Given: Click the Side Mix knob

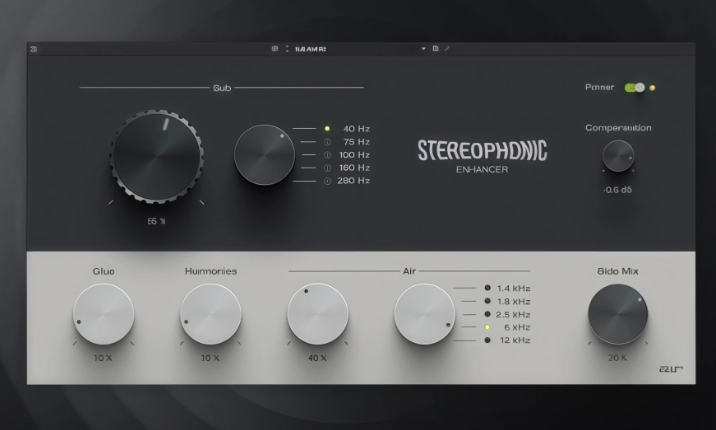Looking at the screenshot, I should click(618, 314).
